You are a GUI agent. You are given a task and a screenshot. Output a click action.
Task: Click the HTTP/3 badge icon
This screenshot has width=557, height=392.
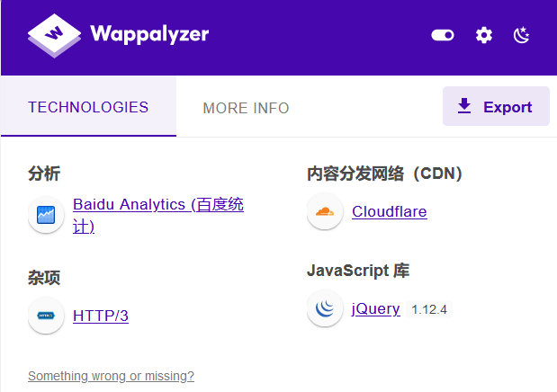click(46, 316)
